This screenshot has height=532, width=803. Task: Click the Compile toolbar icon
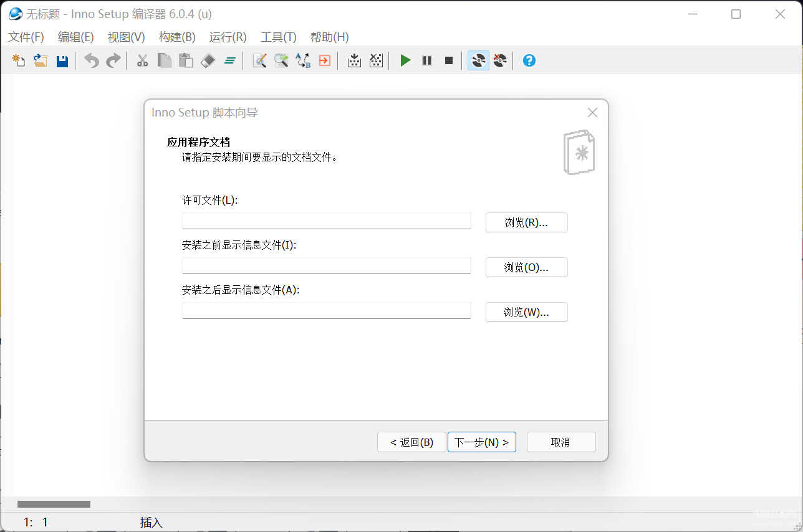[354, 60]
